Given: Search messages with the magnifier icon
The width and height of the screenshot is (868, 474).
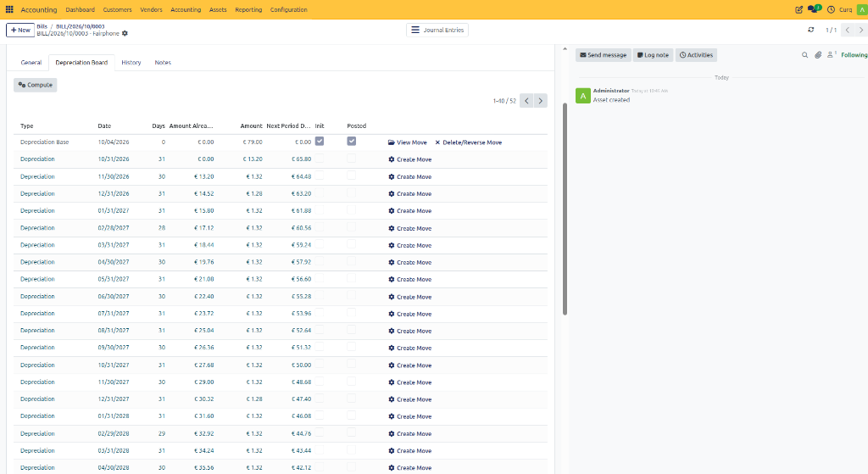Looking at the screenshot, I should click(x=805, y=55).
